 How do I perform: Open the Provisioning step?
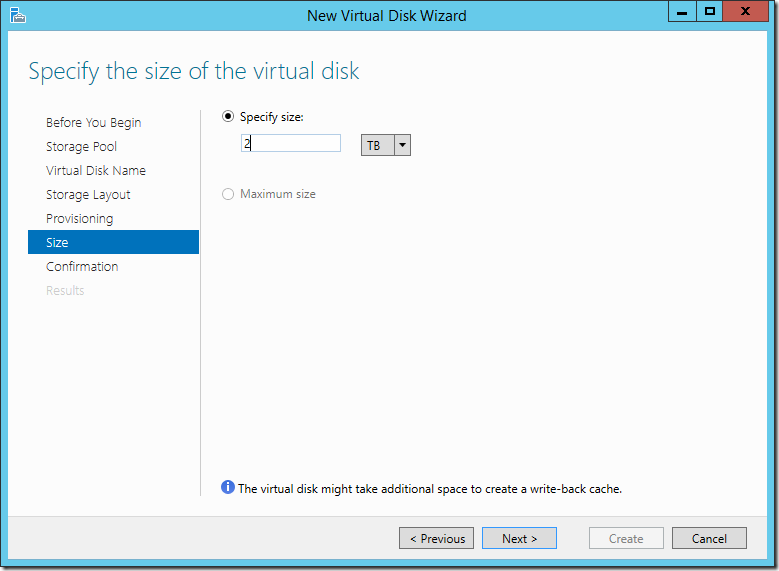tap(79, 219)
